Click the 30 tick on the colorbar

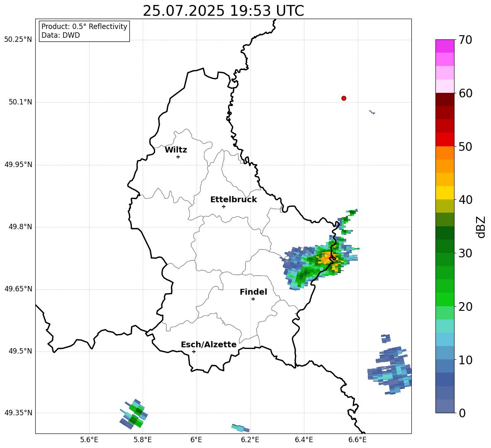pyautogui.click(x=465, y=253)
